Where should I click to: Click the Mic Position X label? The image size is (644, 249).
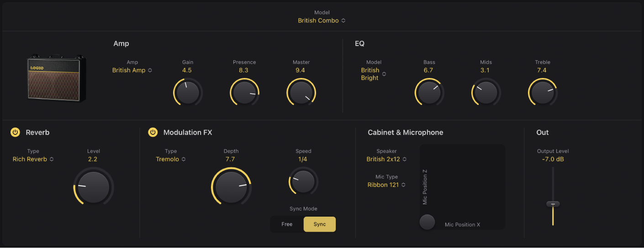point(462,224)
